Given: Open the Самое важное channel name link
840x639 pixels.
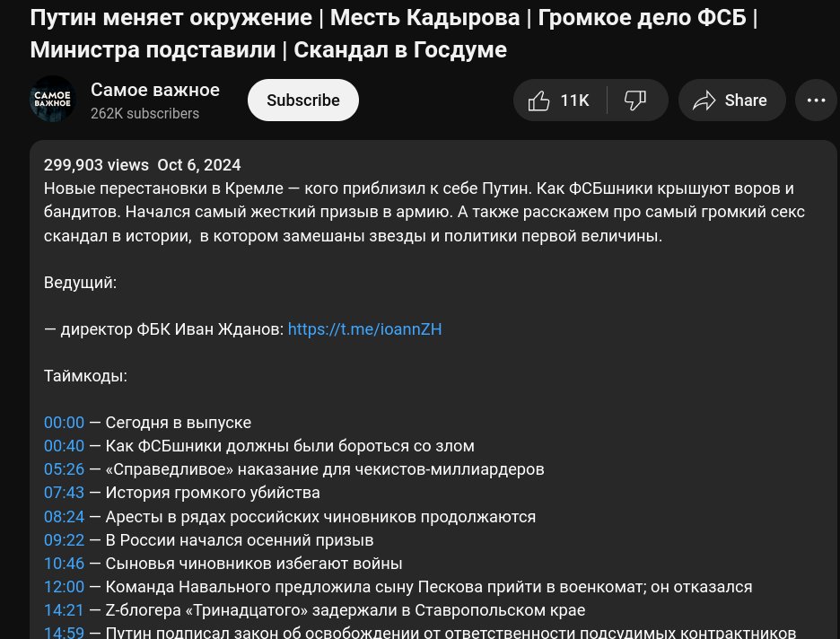Looking at the screenshot, I should 155,90.
